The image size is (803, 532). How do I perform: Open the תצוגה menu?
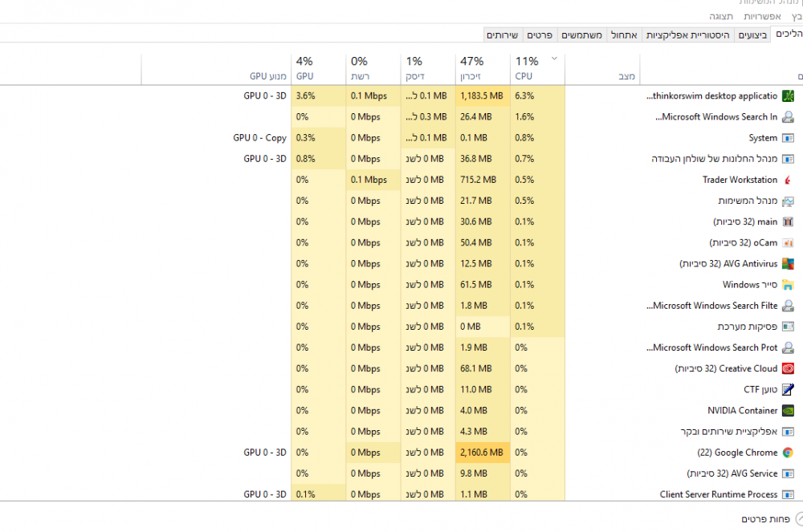coord(721,16)
